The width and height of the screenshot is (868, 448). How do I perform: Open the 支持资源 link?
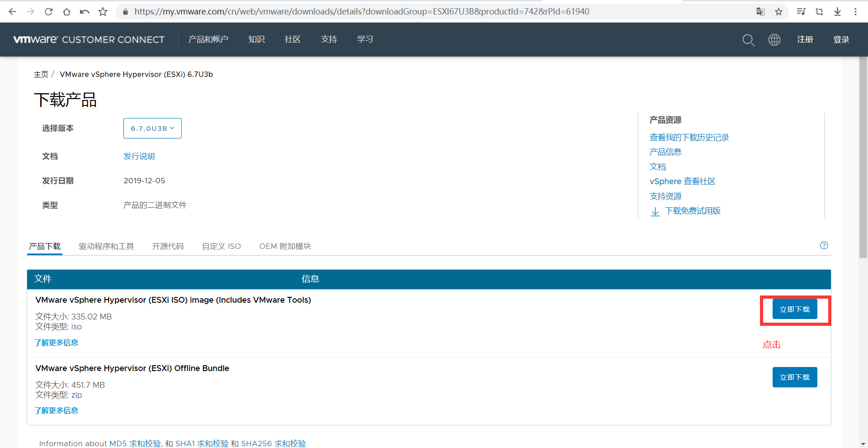pyautogui.click(x=665, y=196)
